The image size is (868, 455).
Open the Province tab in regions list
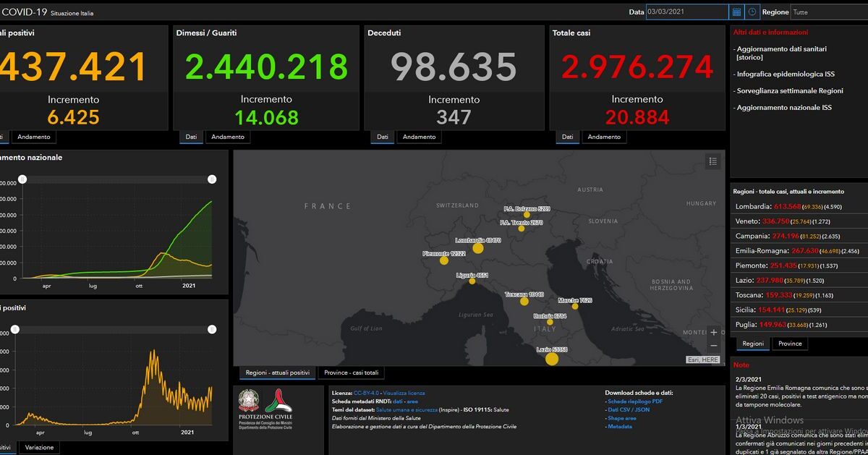pos(790,344)
